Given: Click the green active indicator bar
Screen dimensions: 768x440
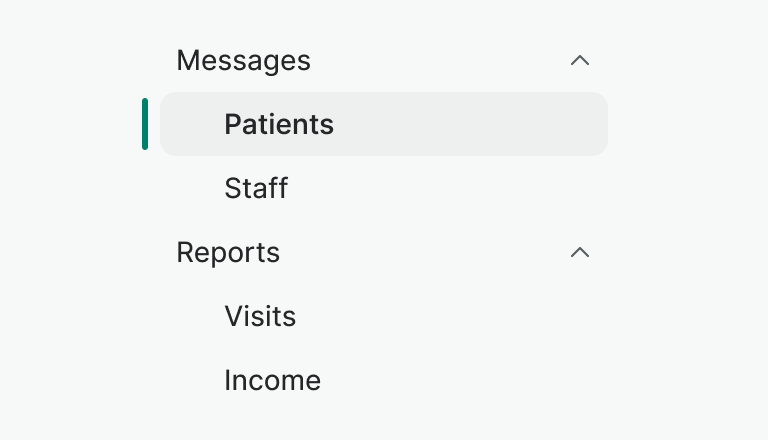Looking at the screenshot, I should [145, 124].
